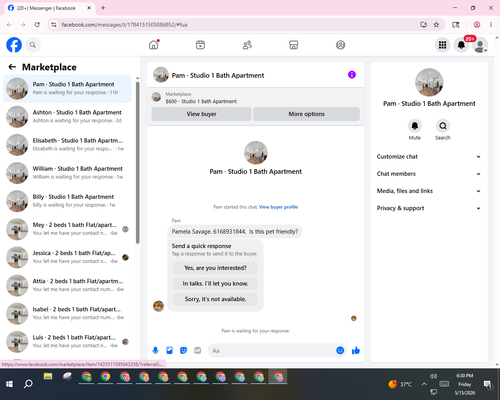Click the More options button
This screenshot has height=400, width=500.
(306, 114)
